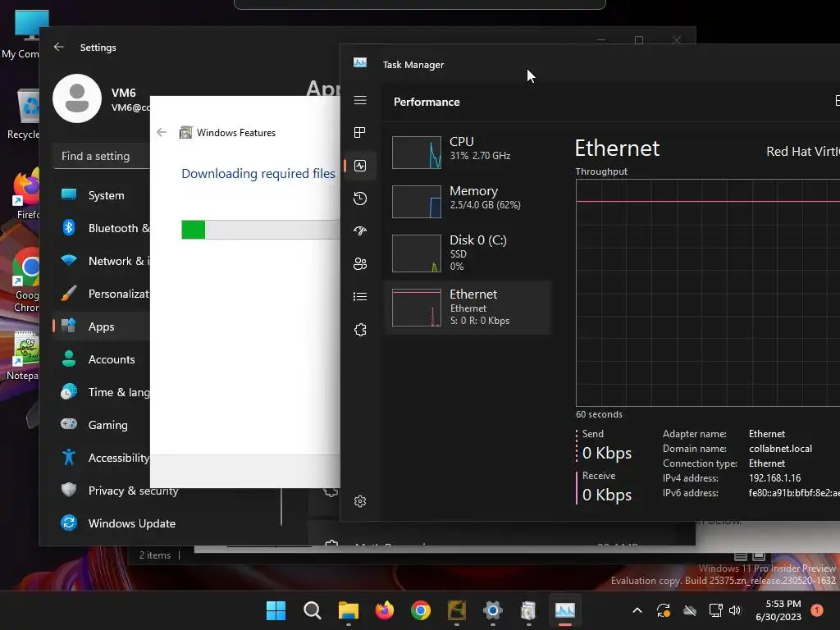Open Accounts settings category
840x630 pixels.
pyautogui.click(x=102, y=359)
